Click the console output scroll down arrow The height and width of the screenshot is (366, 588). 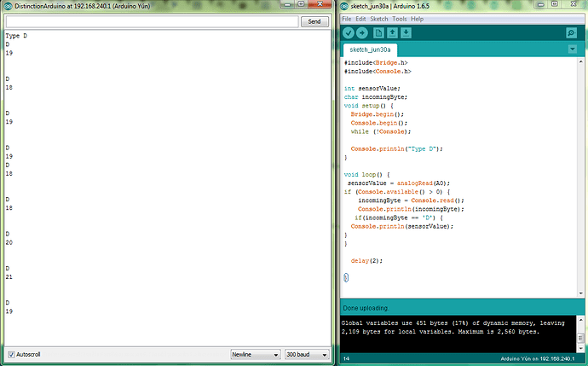pyautogui.click(x=580, y=348)
